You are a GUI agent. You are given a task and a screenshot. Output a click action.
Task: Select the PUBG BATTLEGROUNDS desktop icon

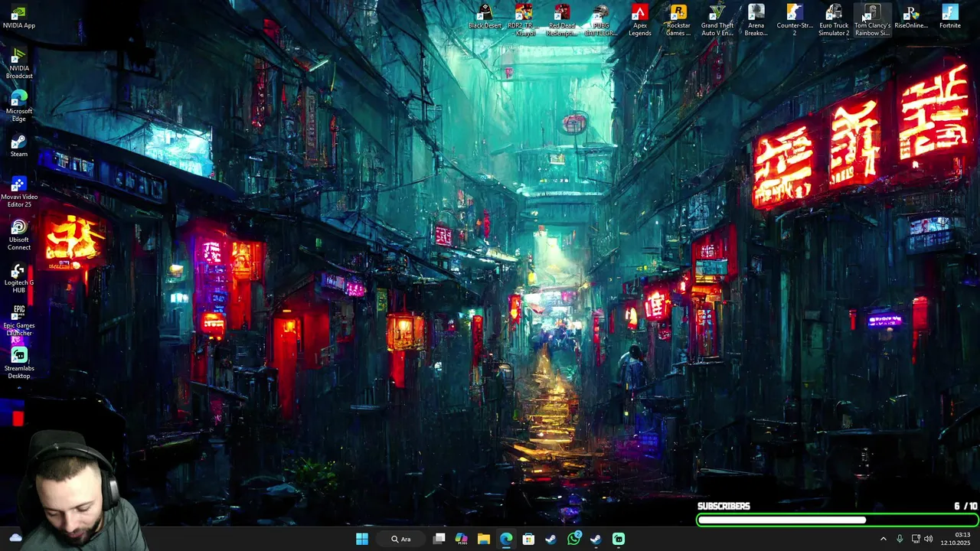pos(601,21)
